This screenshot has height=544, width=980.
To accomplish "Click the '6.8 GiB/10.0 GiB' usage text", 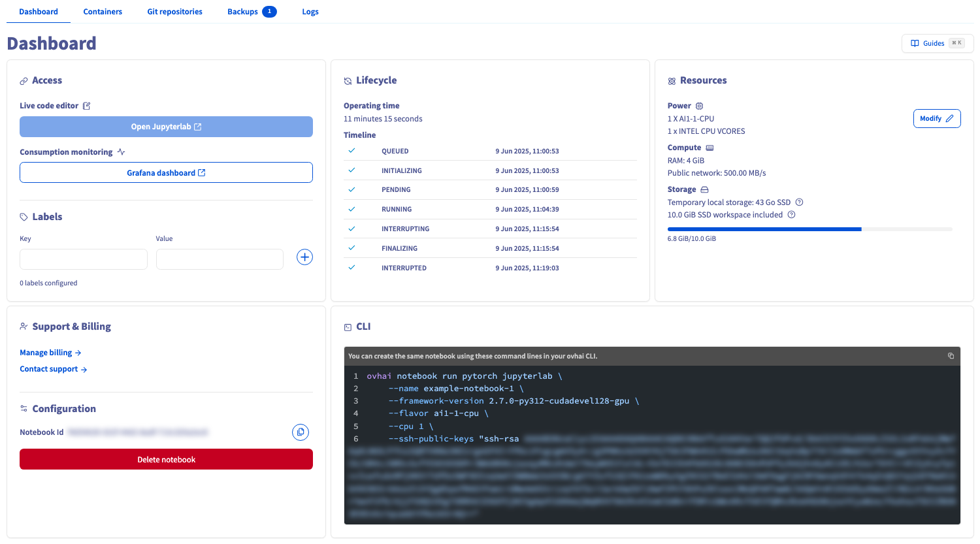I will click(692, 238).
